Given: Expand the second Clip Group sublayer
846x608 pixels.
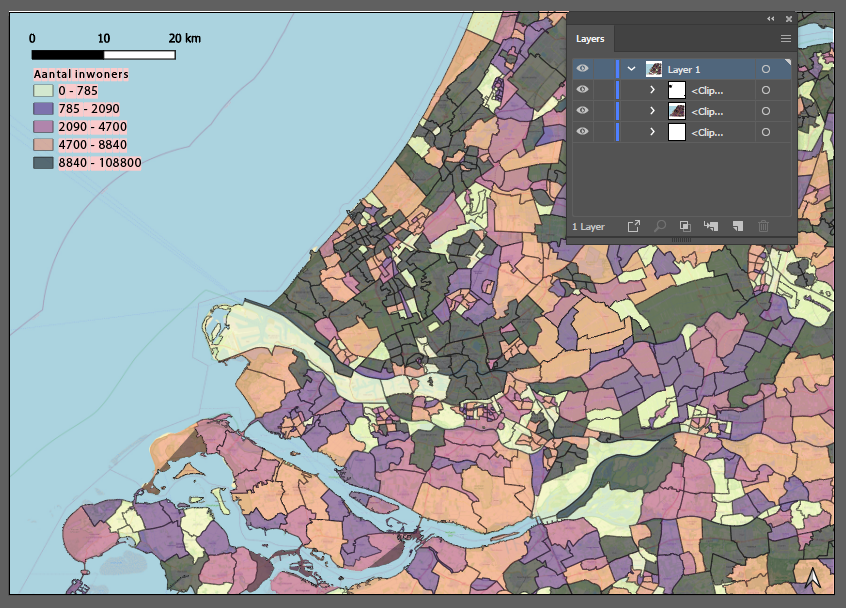Looking at the screenshot, I should (653, 111).
